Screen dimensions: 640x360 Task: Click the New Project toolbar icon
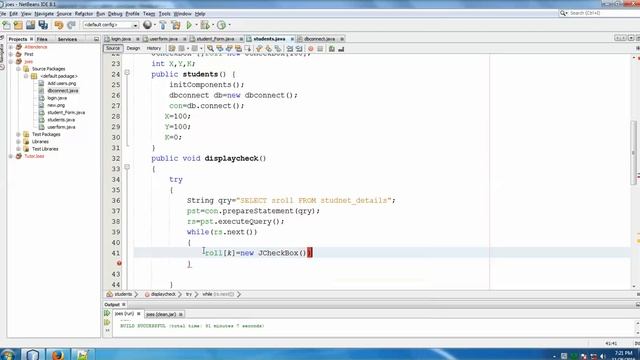[18, 25]
